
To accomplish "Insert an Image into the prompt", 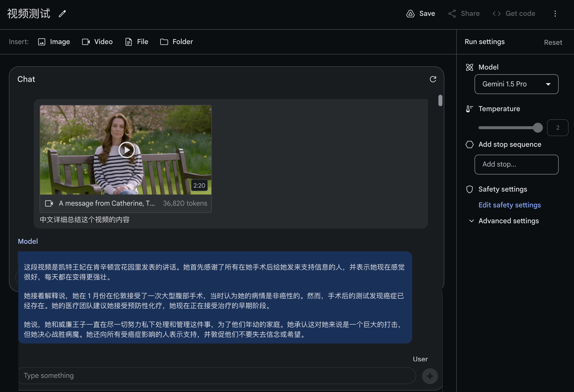I will point(54,42).
